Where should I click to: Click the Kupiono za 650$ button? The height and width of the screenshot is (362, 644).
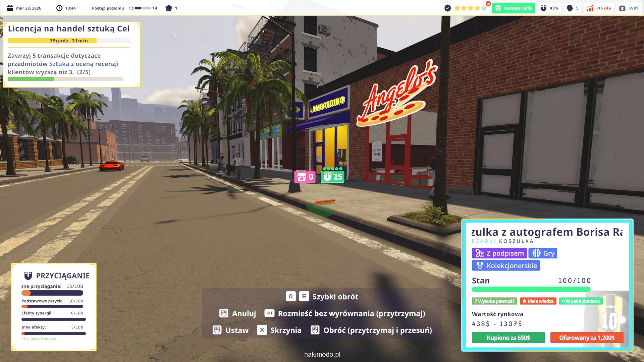(508, 338)
